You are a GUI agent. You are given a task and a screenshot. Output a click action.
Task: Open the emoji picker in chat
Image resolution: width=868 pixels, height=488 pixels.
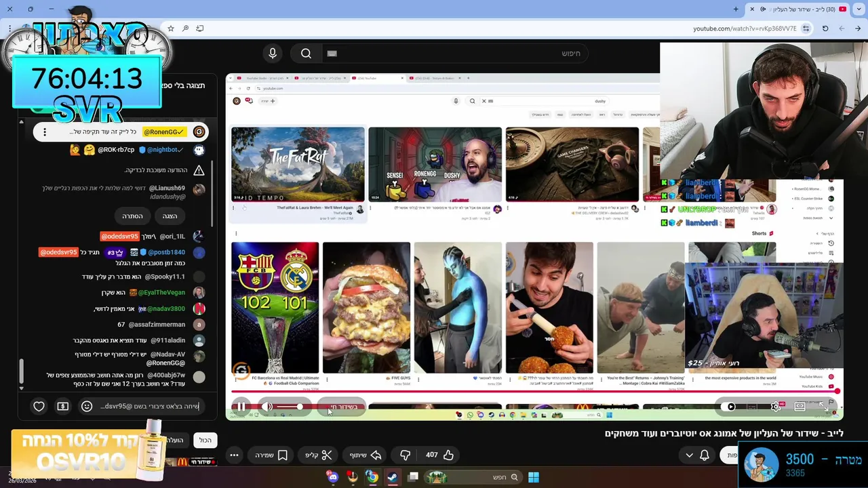tap(87, 406)
